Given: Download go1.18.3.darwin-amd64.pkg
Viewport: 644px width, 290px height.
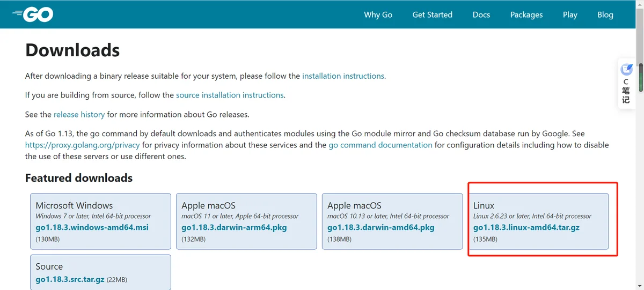Looking at the screenshot, I should [380, 227].
